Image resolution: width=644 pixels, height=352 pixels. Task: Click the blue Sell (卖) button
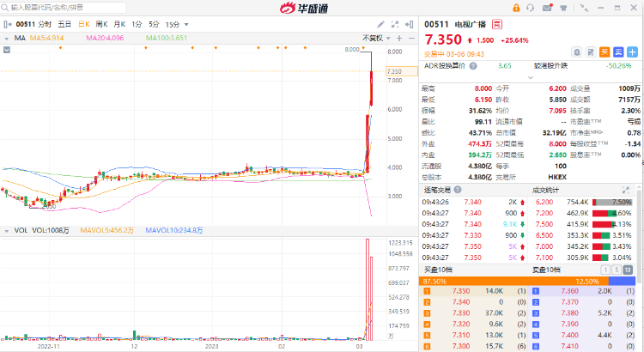coord(618,52)
